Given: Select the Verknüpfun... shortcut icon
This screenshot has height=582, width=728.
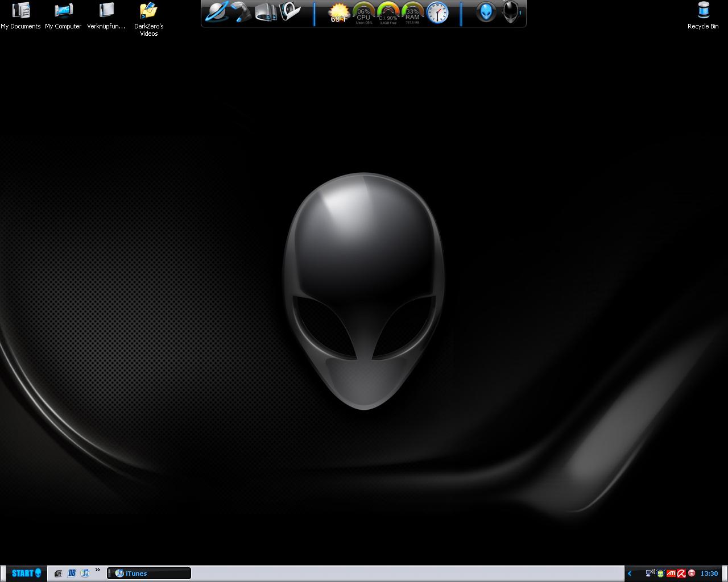Looking at the screenshot, I should [106, 15].
